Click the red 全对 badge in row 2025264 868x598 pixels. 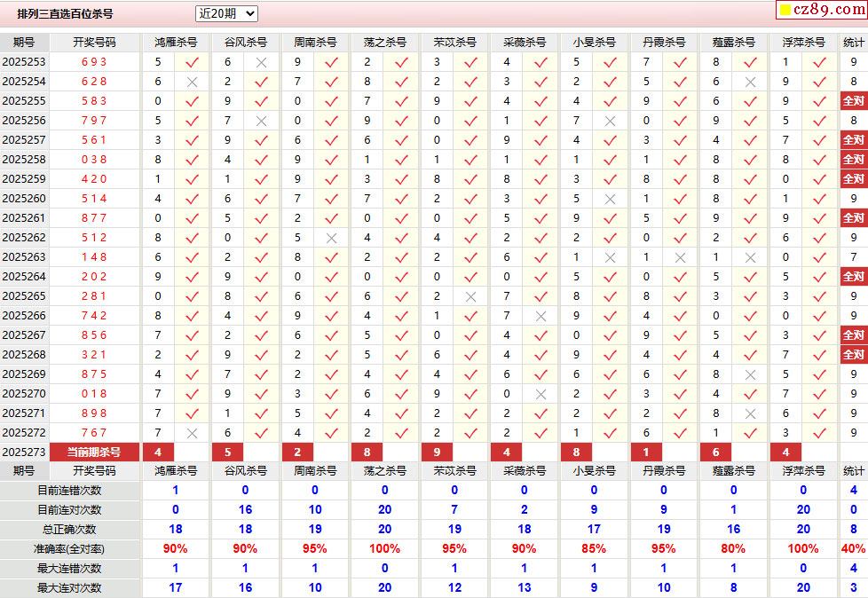click(853, 277)
